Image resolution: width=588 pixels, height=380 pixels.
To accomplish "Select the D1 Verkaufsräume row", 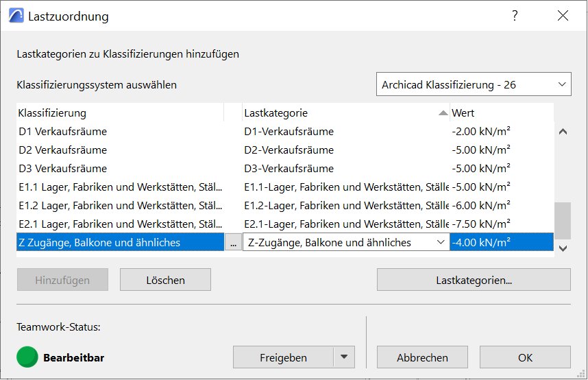I will [120, 132].
